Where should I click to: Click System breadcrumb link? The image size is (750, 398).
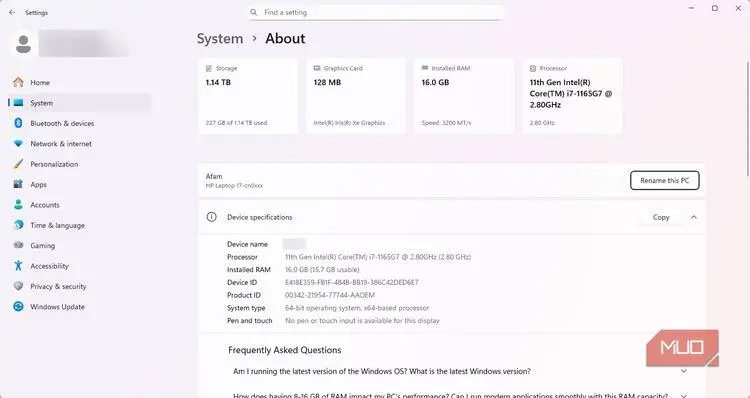[220, 39]
